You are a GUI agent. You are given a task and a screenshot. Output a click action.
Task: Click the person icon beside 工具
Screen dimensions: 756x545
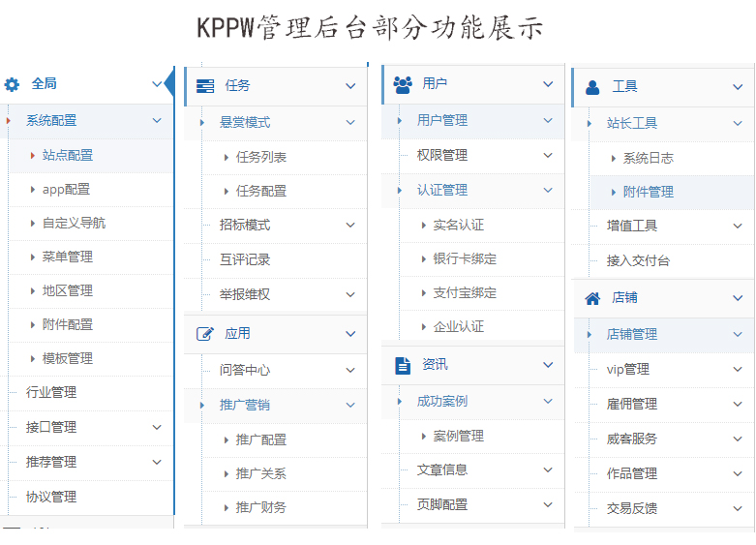[x=593, y=87]
